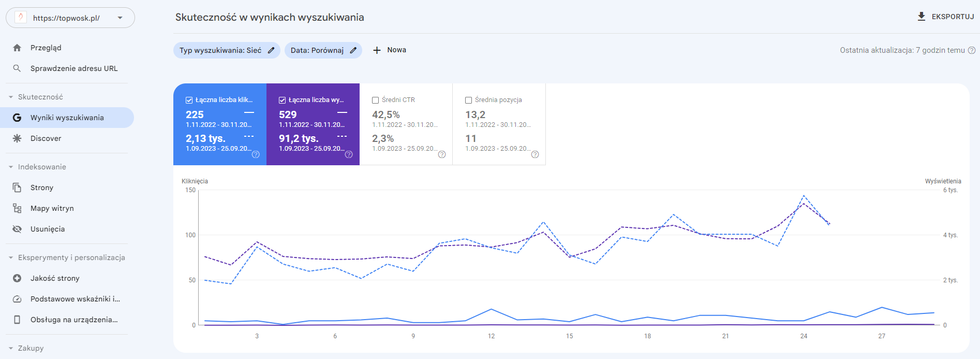Click the 2,3% CTR value

click(383, 138)
